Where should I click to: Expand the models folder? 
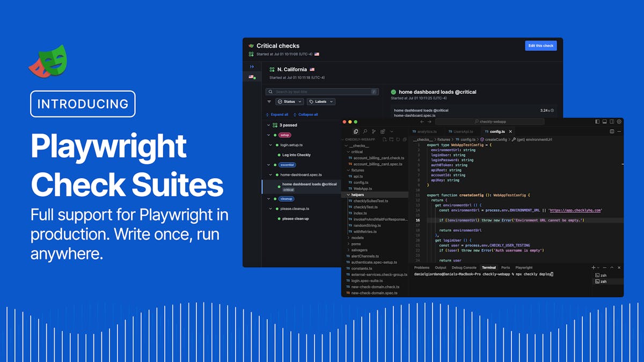point(355,238)
